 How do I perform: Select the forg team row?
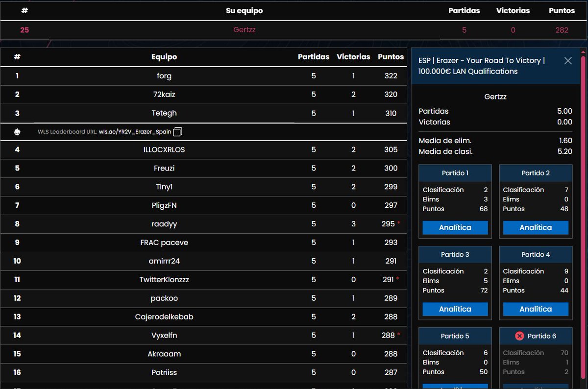point(203,76)
